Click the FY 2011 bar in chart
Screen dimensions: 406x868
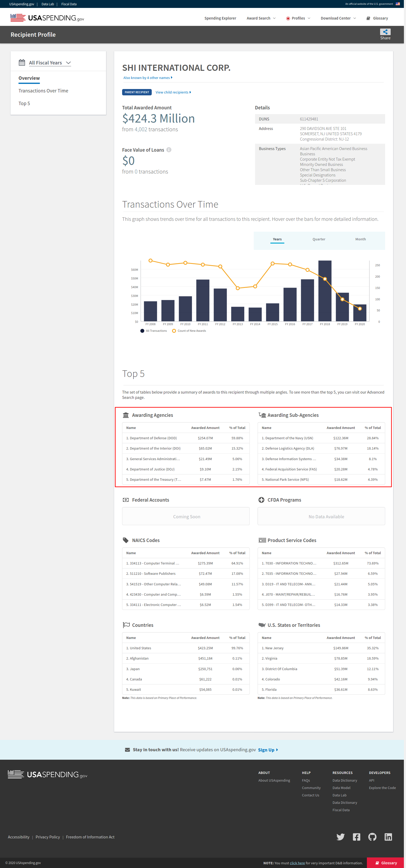[x=203, y=300]
